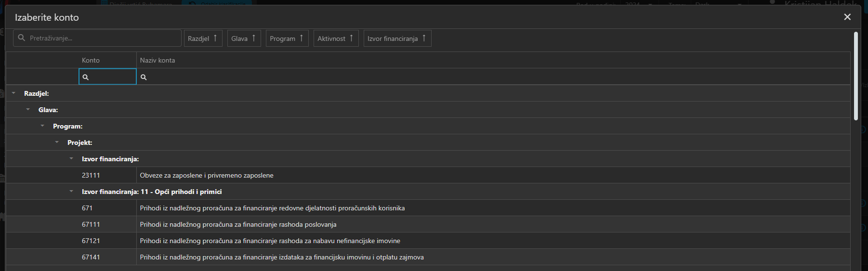Image resolution: width=868 pixels, height=271 pixels.
Task: Toggle sort arrow on Program group chip
Action: [x=302, y=38]
